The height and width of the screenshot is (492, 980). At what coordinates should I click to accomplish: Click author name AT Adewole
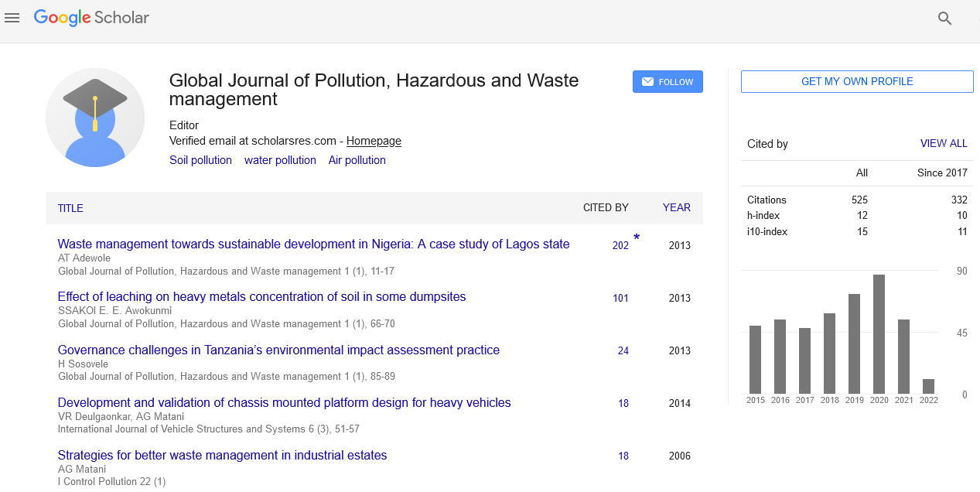point(84,258)
